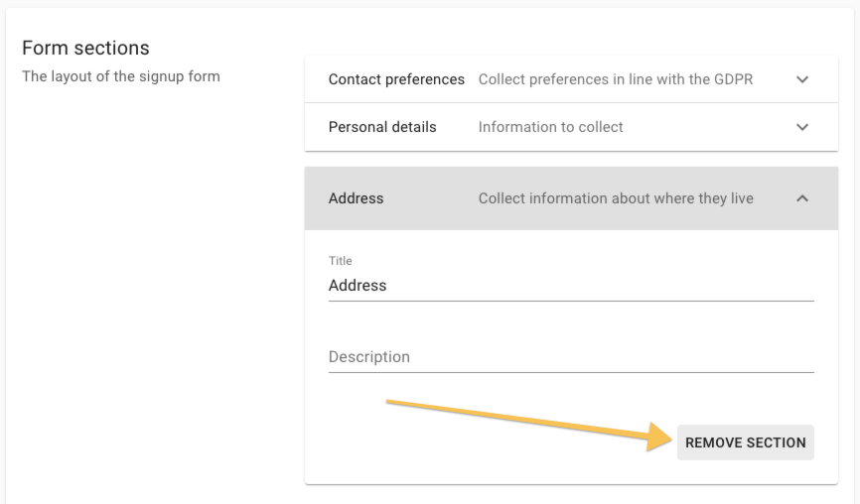The height and width of the screenshot is (504, 860).
Task: Click the yellow annotation arrow's head
Action: tap(665, 441)
